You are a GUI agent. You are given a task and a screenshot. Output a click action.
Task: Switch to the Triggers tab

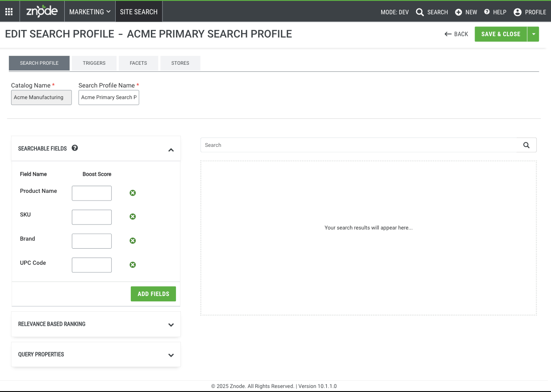point(94,63)
